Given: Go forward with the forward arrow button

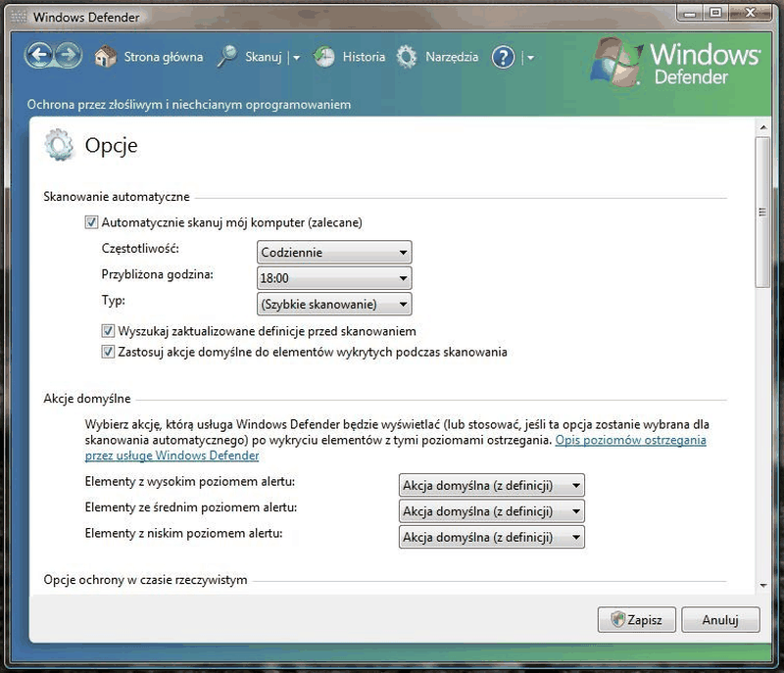Looking at the screenshot, I should coord(69,56).
